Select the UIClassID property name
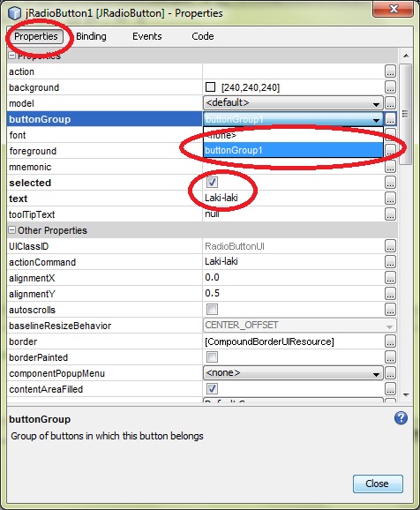Viewport: 420px width, 510px height. [28, 246]
